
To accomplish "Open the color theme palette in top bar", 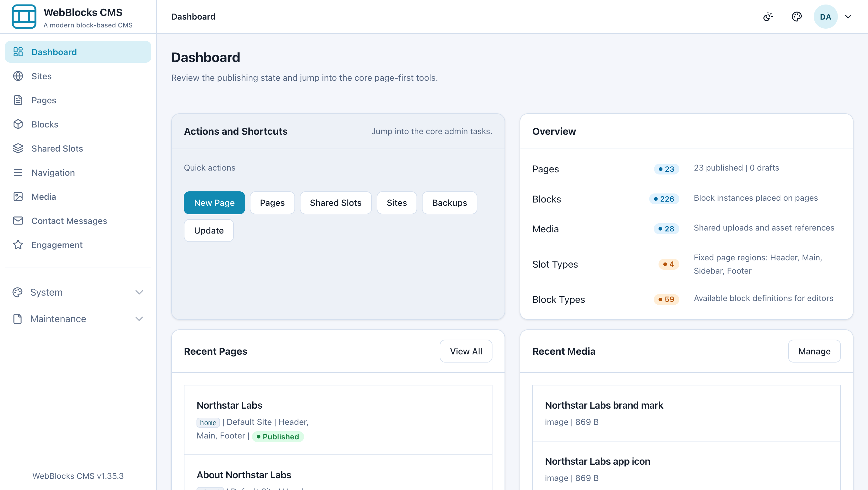I will (x=797, y=17).
